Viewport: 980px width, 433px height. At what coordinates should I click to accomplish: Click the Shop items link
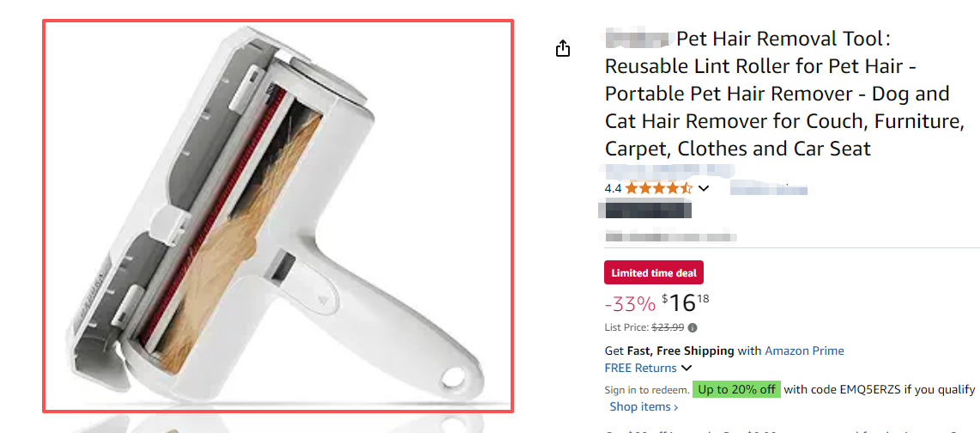click(x=643, y=406)
